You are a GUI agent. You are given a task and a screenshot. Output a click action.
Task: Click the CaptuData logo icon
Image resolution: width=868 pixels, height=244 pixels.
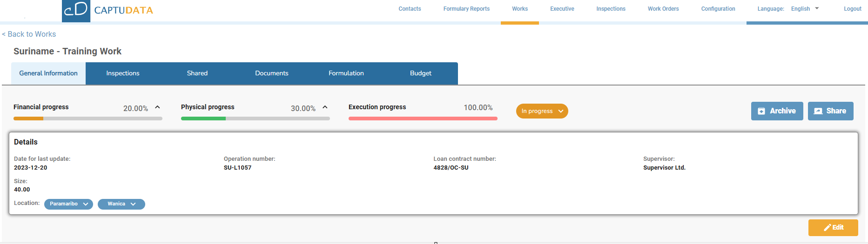coord(76,11)
